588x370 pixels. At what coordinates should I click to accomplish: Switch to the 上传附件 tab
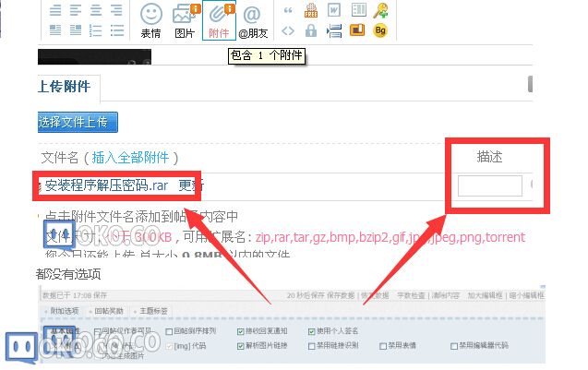pos(64,87)
